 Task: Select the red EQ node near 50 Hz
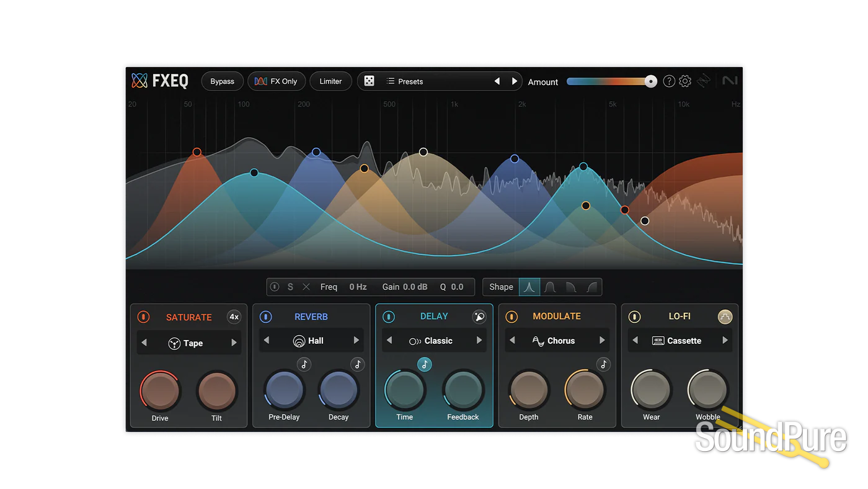(x=197, y=152)
